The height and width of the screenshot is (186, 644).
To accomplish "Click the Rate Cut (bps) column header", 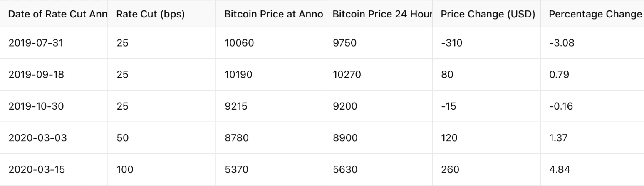I will (x=162, y=14).
